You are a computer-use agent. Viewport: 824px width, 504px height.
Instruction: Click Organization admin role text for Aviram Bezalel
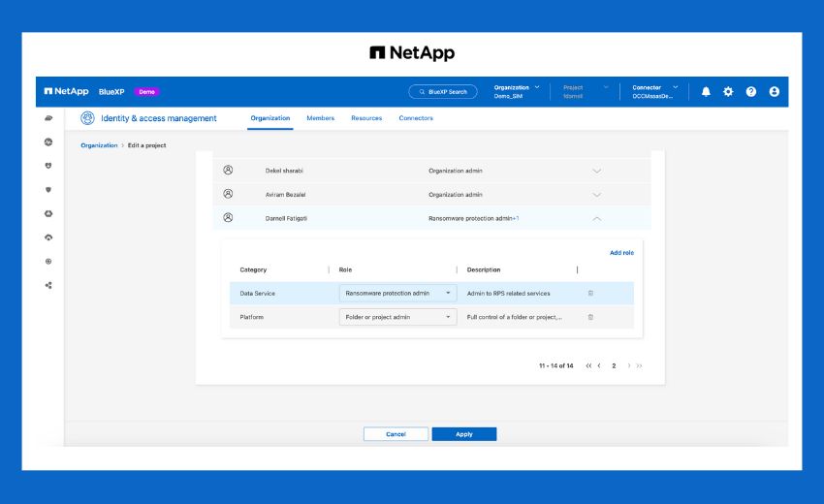455,195
